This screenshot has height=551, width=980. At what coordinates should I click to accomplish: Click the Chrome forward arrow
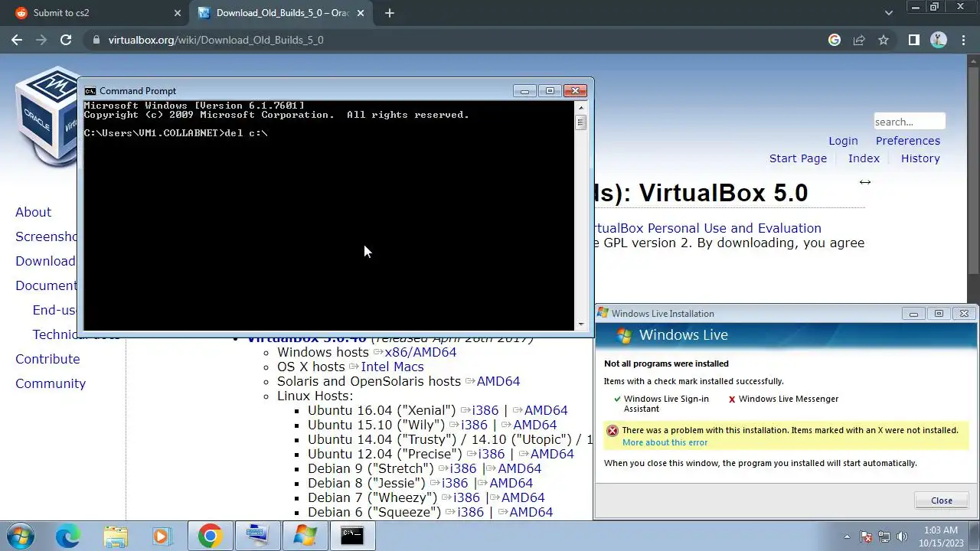41,40
